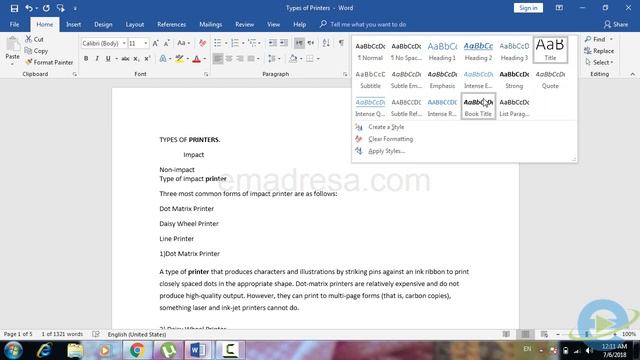Pick the font color red swatch
Image resolution: width=640 pixels, height=360 pixels.
(196, 59)
